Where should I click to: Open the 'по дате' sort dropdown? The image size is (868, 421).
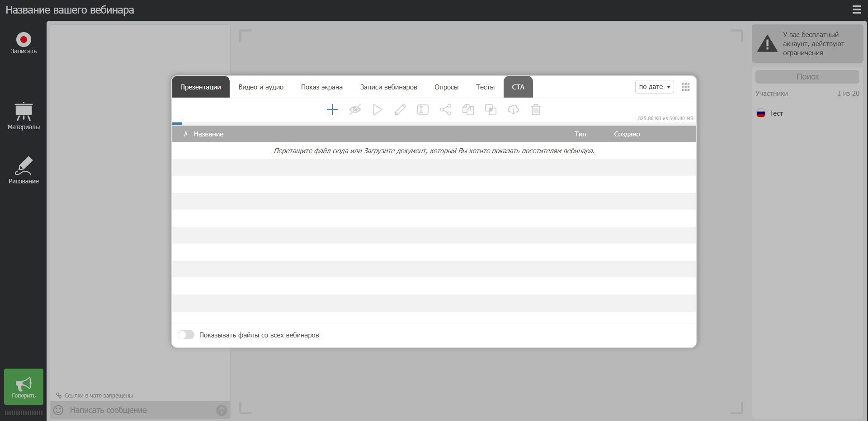tap(654, 87)
